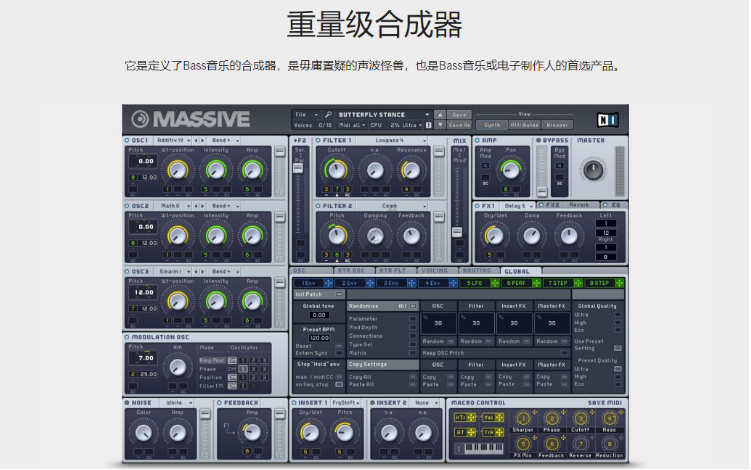
Task: Click macro knob 3 Cutoff
Action: 580,419
